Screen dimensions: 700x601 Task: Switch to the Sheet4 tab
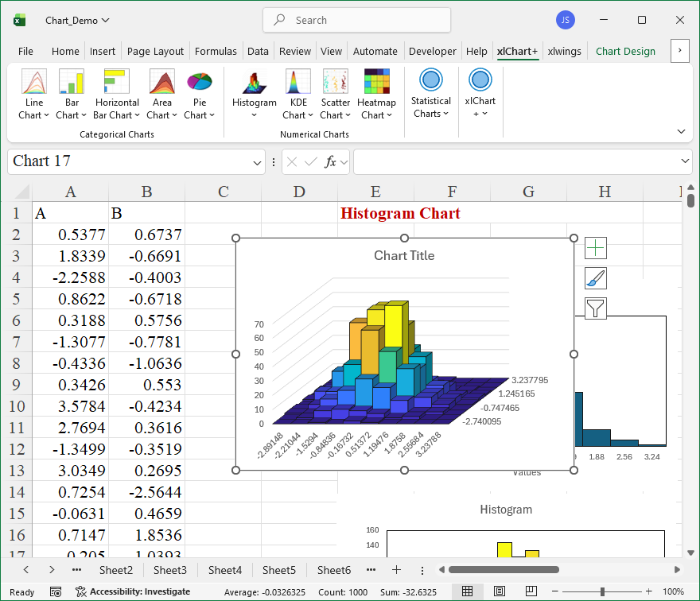click(x=225, y=570)
